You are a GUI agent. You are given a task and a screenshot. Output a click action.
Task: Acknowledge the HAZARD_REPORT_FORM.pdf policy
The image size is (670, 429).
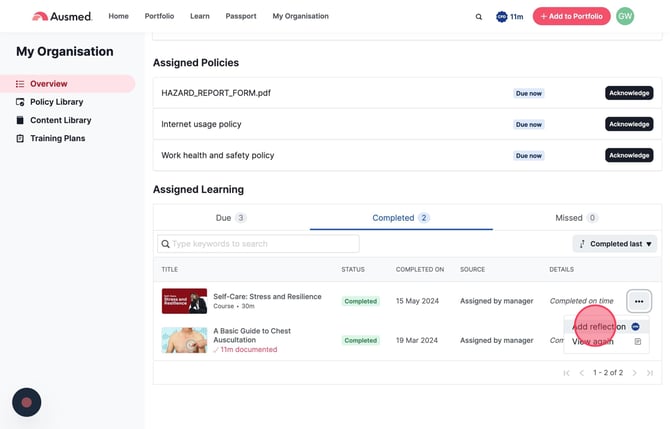pyautogui.click(x=629, y=93)
